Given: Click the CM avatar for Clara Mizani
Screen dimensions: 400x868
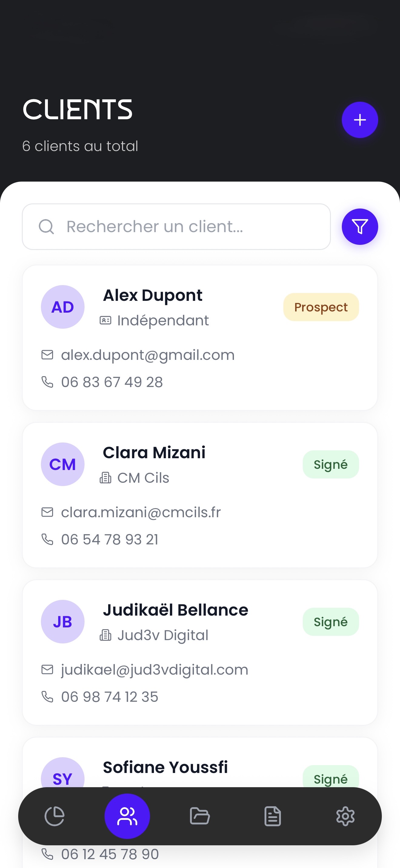Looking at the screenshot, I should [x=63, y=464].
